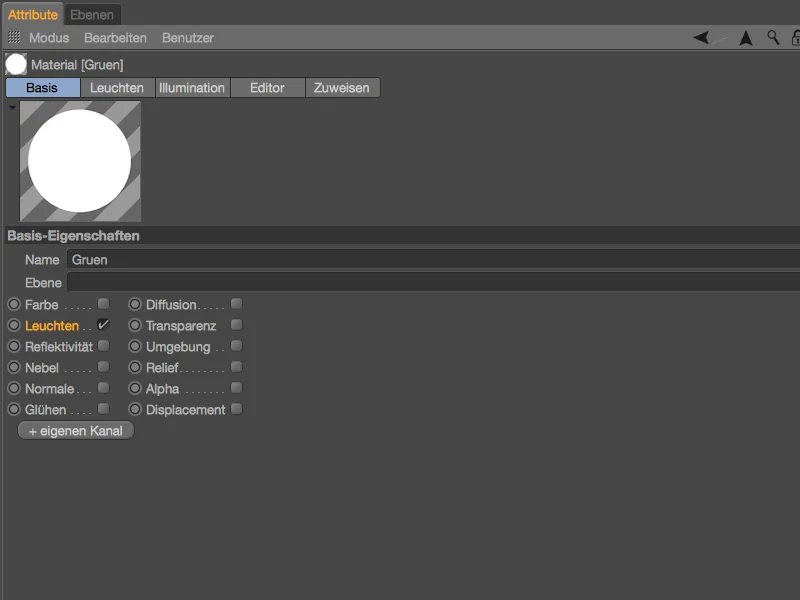Enable the Transparenz channel checkbox
800x600 pixels.
236,325
